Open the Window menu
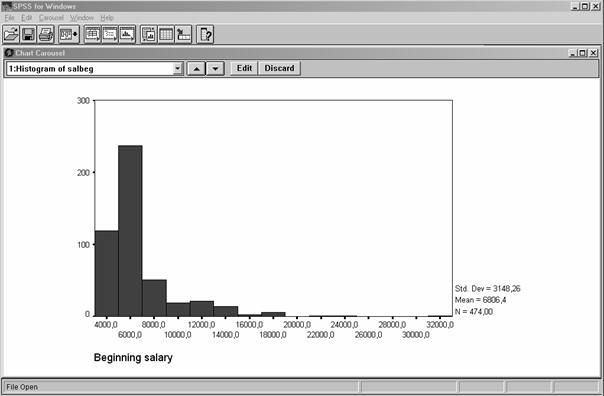 click(x=82, y=18)
